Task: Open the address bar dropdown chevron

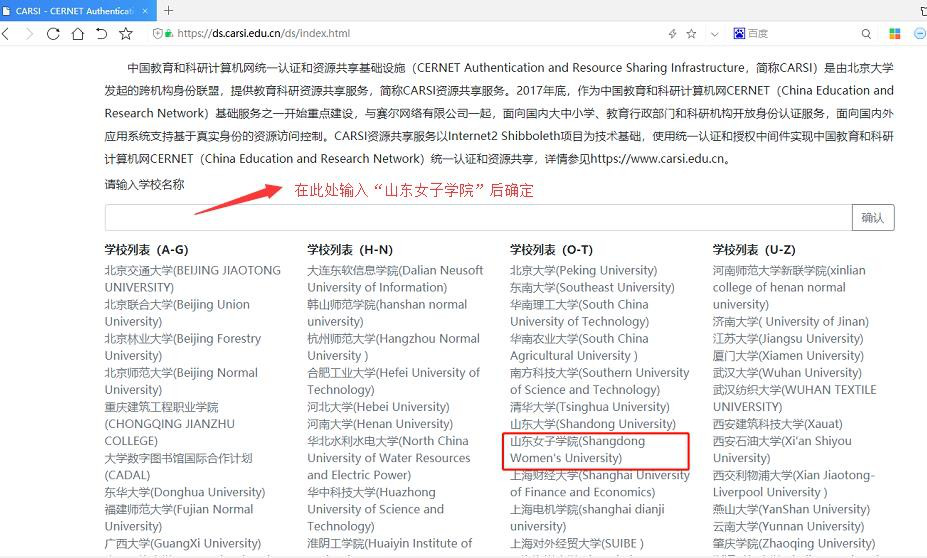Action: click(714, 33)
